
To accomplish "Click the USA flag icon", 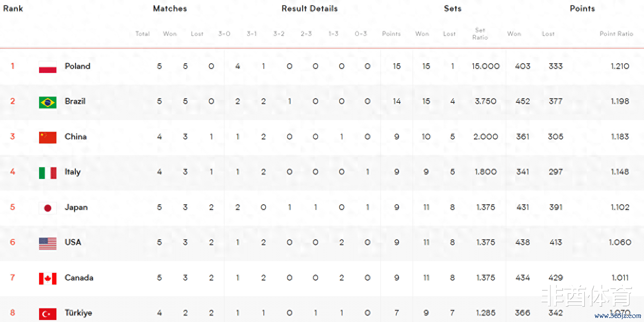I will (48, 243).
